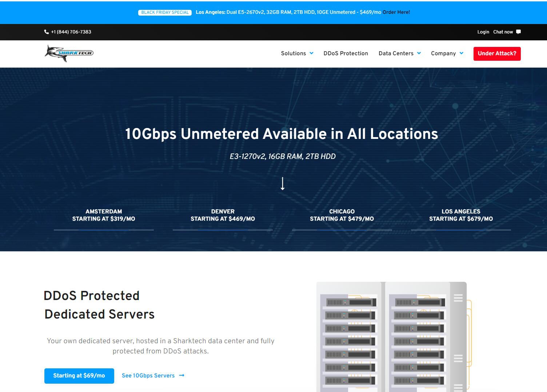Click the Starting at $69/mo button
The width and height of the screenshot is (547, 392).
79,376
